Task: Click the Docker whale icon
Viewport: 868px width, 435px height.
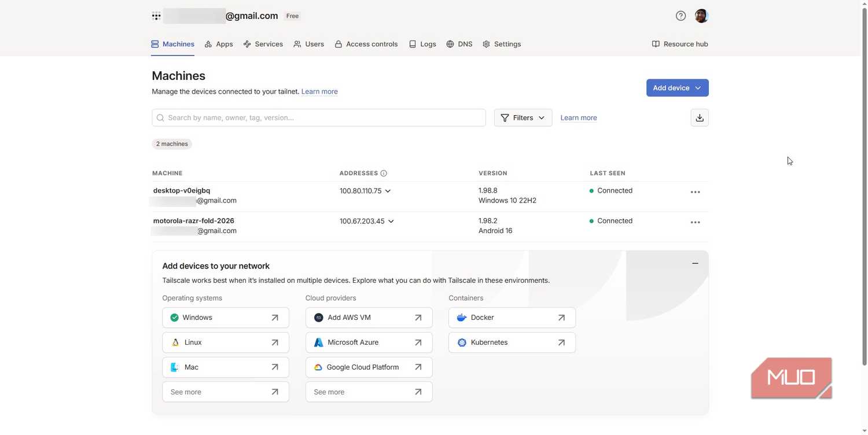Action: click(x=462, y=318)
